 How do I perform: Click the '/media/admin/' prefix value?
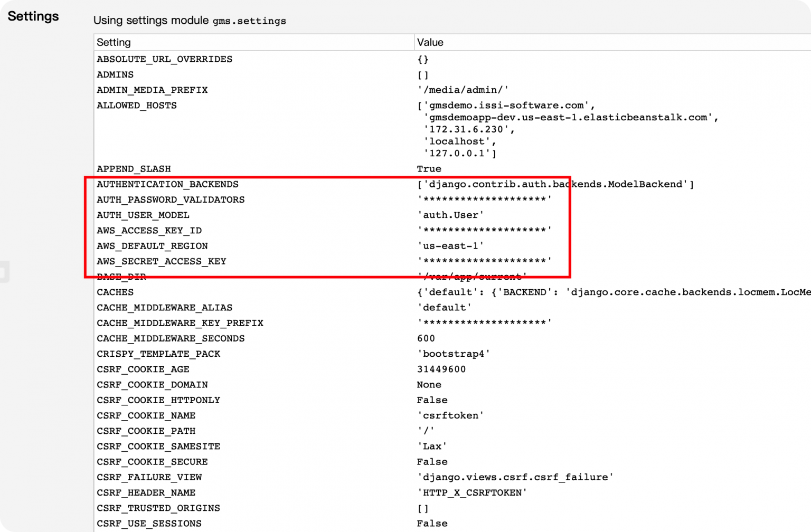click(463, 90)
